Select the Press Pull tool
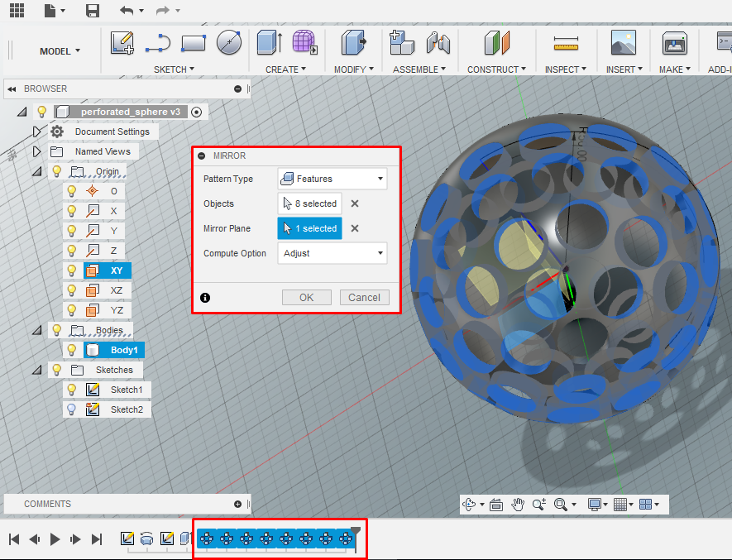This screenshot has height=560, width=732. tap(353, 42)
